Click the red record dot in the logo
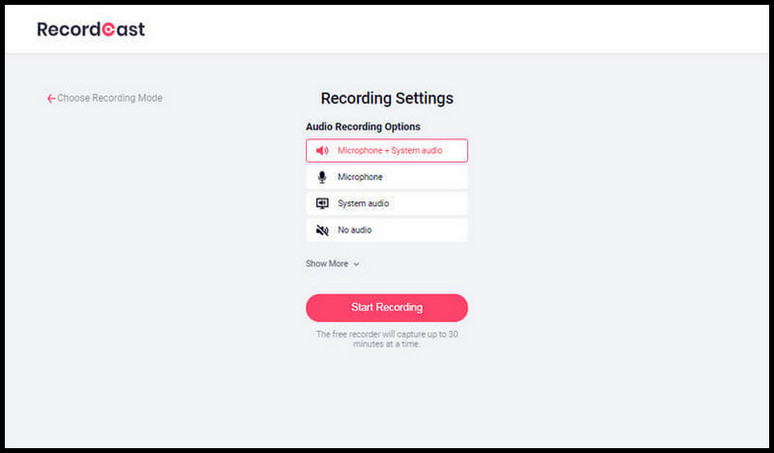774x453 pixels. 109,30
